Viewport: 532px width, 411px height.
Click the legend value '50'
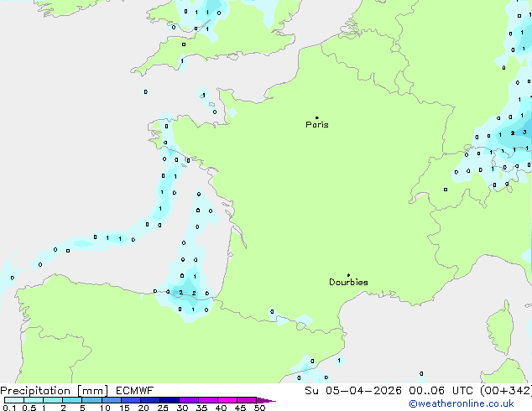coord(259,408)
